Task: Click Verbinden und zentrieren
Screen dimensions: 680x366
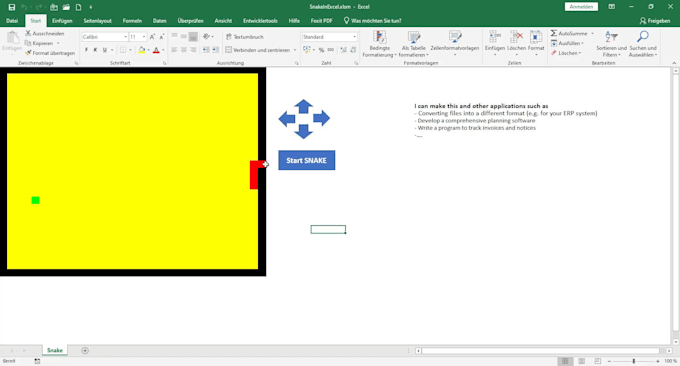Action: (x=258, y=50)
